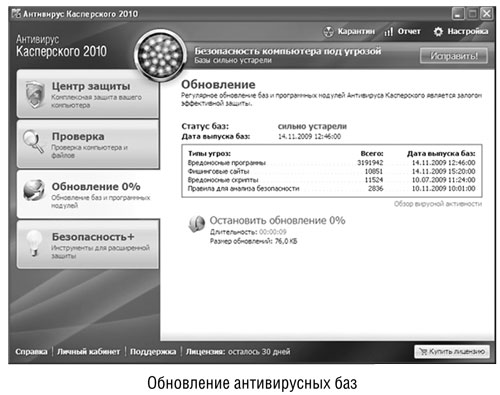Click the Всего: column header
The height and width of the screenshot is (395, 500).
click(x=372, y=154)
